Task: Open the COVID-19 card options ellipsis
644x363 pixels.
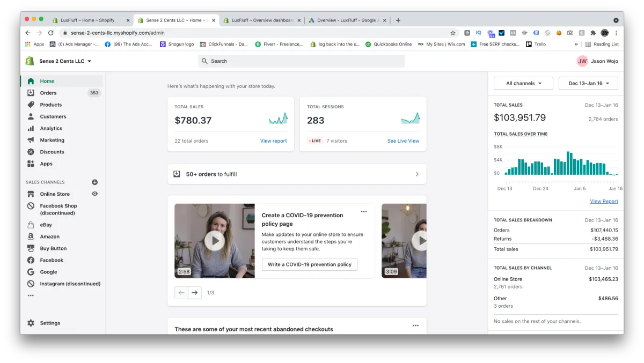Action: pyautogui.click(x=364, y=211)
